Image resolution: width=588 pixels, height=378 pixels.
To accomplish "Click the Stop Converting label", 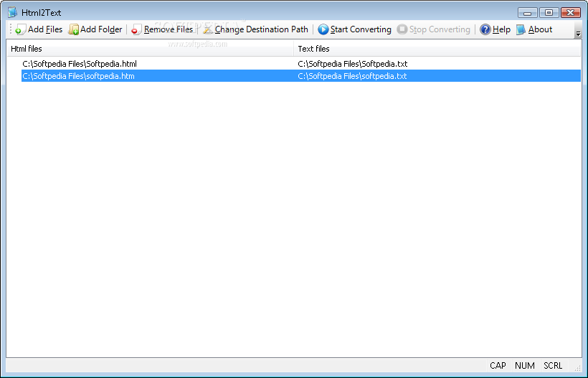I will click(x=440, y=29).
